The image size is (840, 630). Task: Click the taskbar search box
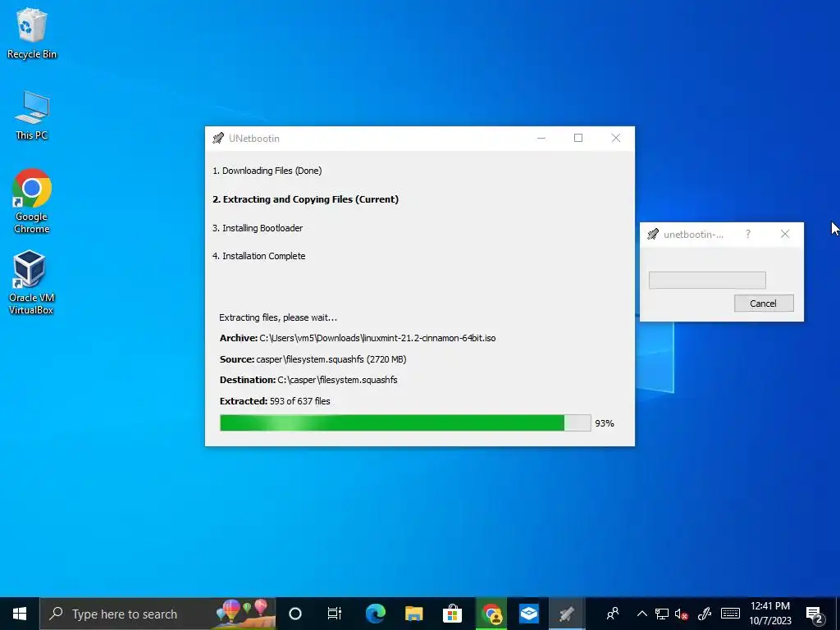pos(158,614)
